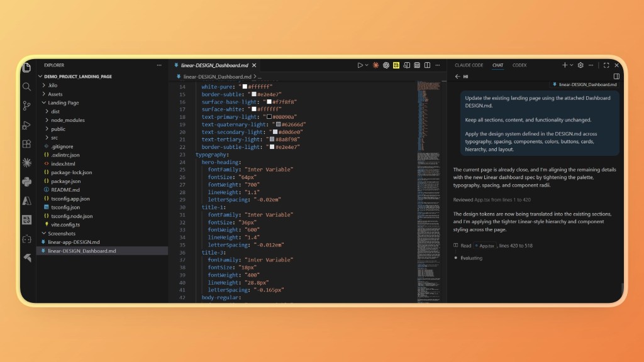Open the Run and Debug view icon

tap(26, 125)
